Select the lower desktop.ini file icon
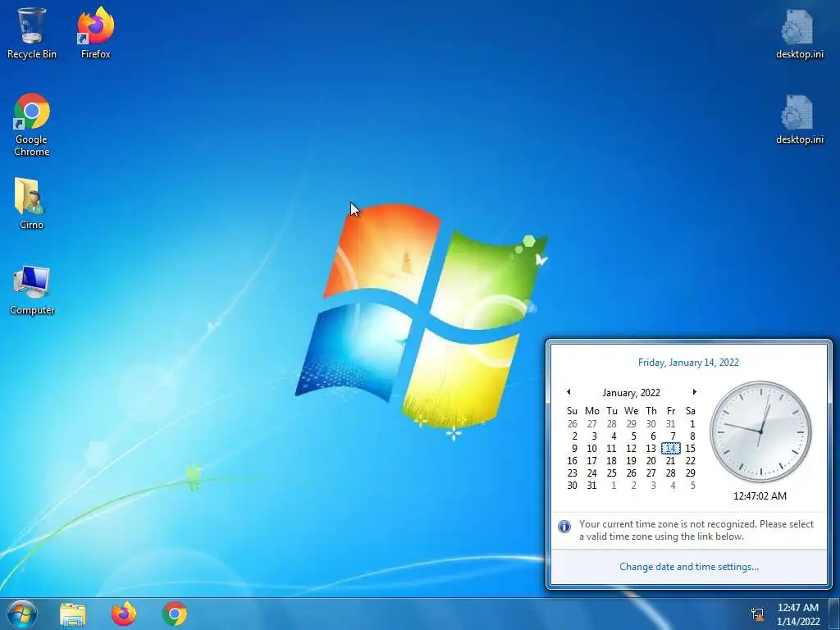 [x=799, y=119]
